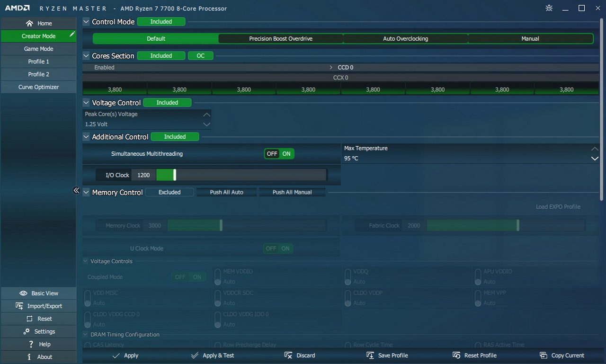Click the "1.25 Volt" voltage value

pos(97,124)
